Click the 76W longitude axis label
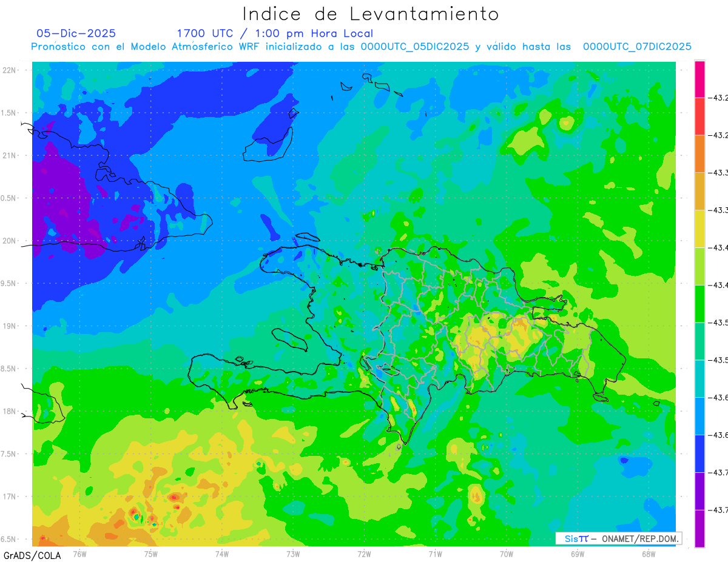 [79, 554]
